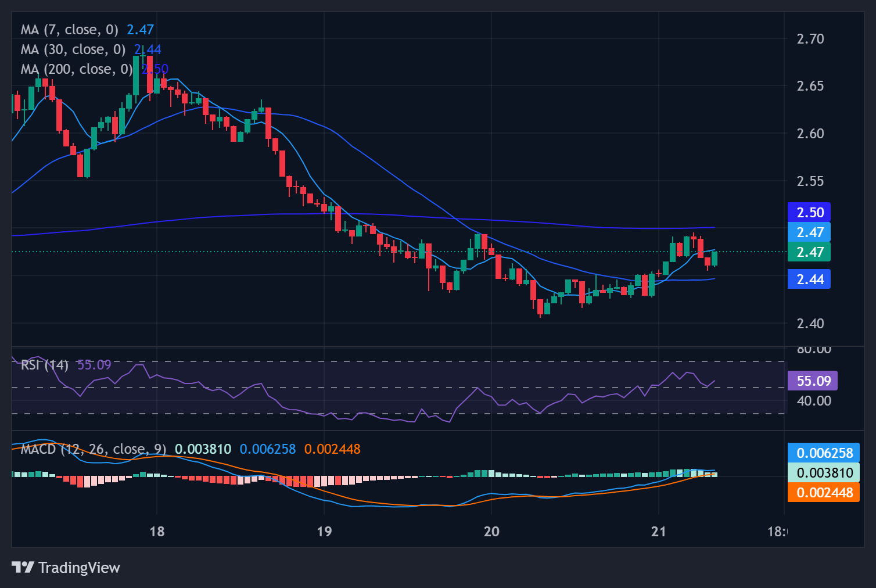876x588 pixels.
Task: Select date 21 on the time axis
Action: click(659, 532)
